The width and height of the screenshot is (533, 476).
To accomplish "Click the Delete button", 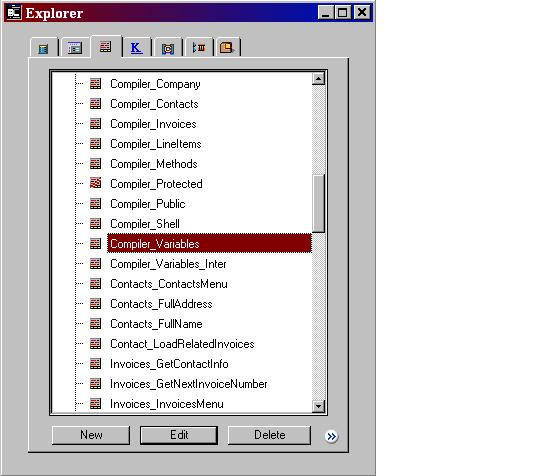I will pyautogui.click(x=269, y=435).
